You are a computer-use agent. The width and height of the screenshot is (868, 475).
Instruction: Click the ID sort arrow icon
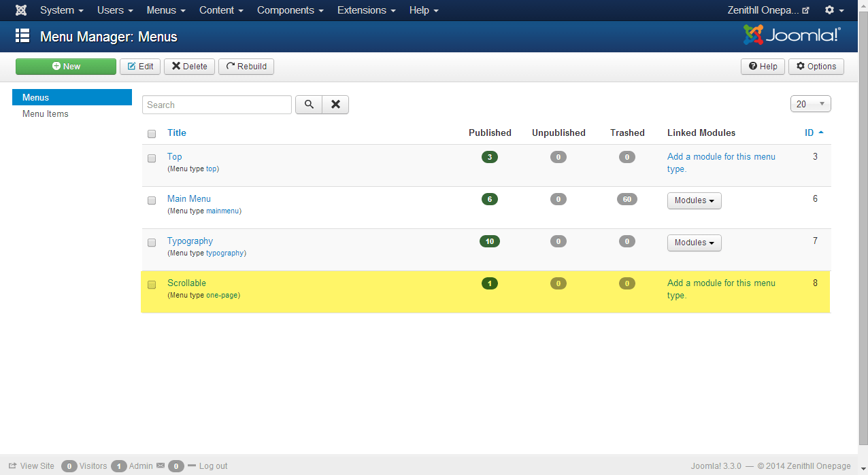[x=821, y=133]
